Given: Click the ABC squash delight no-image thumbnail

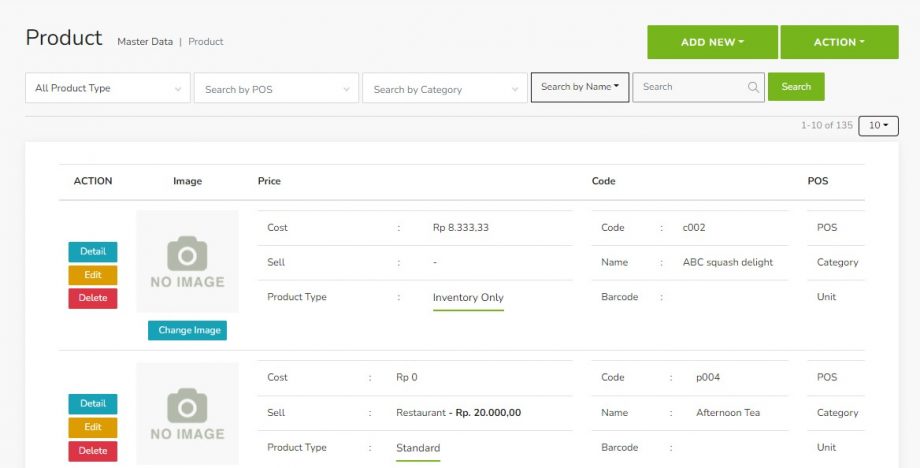Looking at the screenshot, I should pyautogui.click(x=187, y=262).
